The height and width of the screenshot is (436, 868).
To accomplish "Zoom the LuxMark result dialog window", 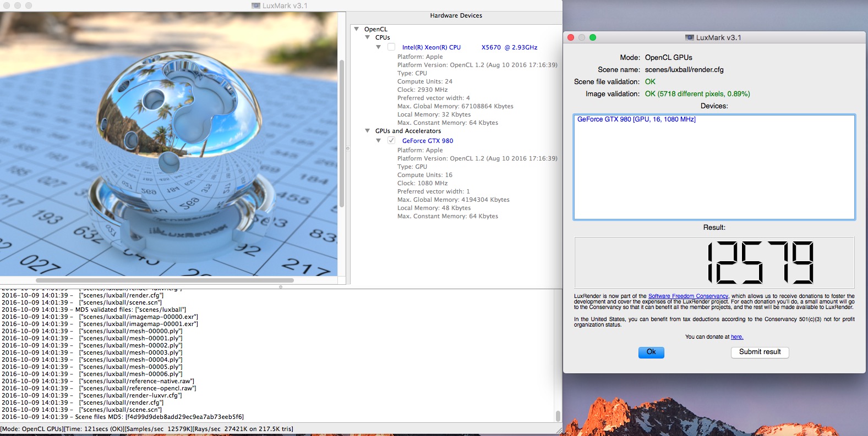I will pos(593,37).
